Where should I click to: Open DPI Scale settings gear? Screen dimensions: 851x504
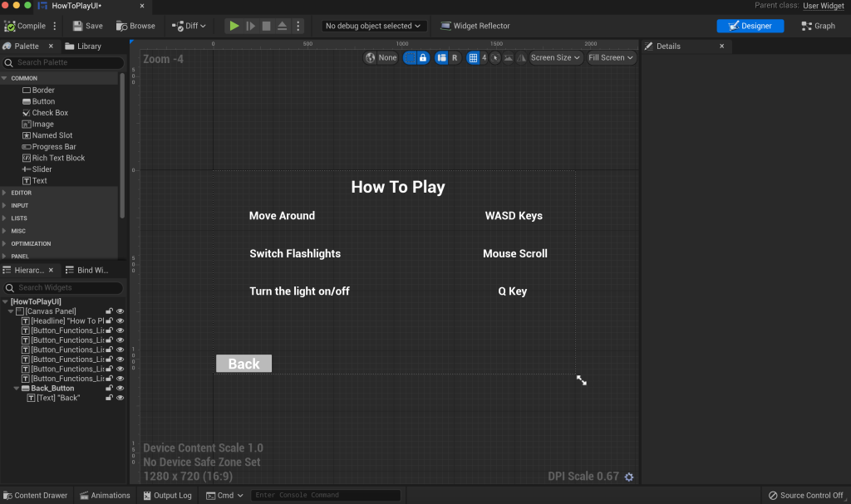point(629,477)
